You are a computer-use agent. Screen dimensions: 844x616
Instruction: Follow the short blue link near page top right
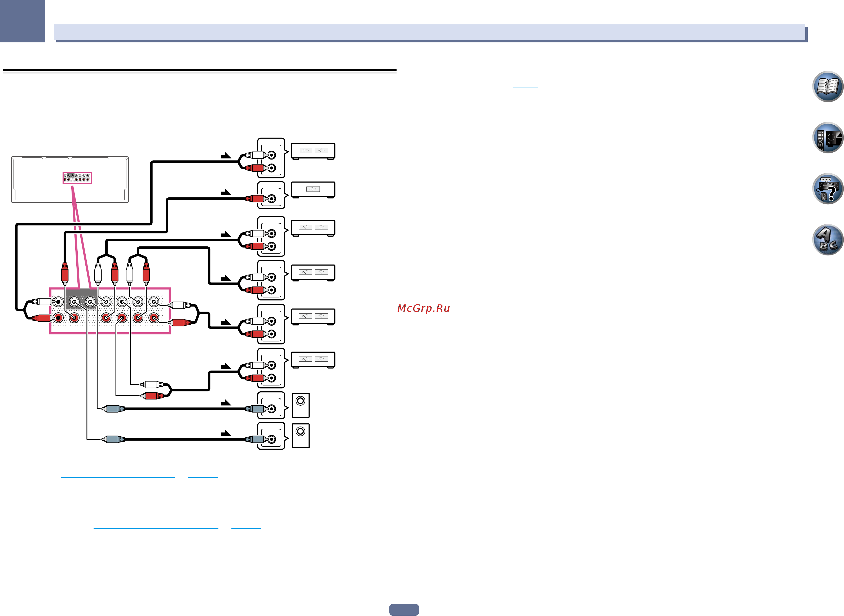pyautogui.click(x=525, y=87)
